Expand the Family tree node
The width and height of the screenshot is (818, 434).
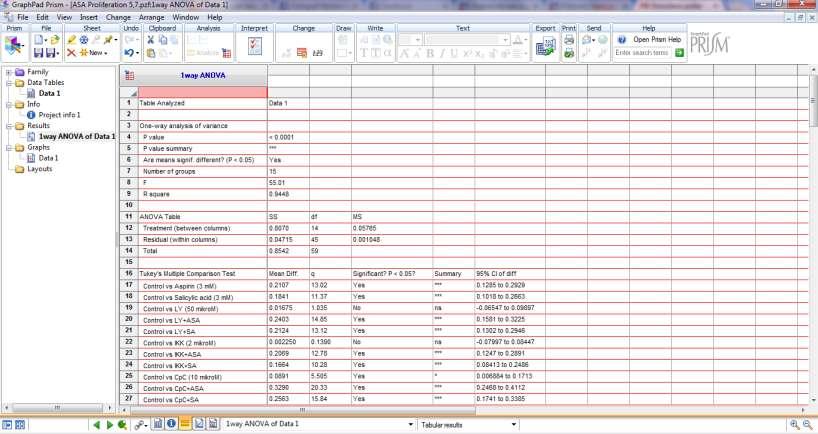tap(9, 72)
